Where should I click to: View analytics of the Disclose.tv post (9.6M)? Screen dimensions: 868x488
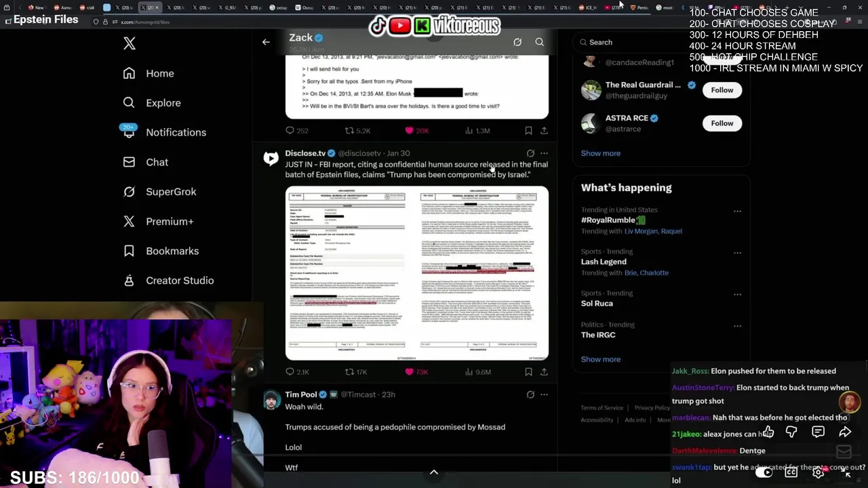coord(477,372)
